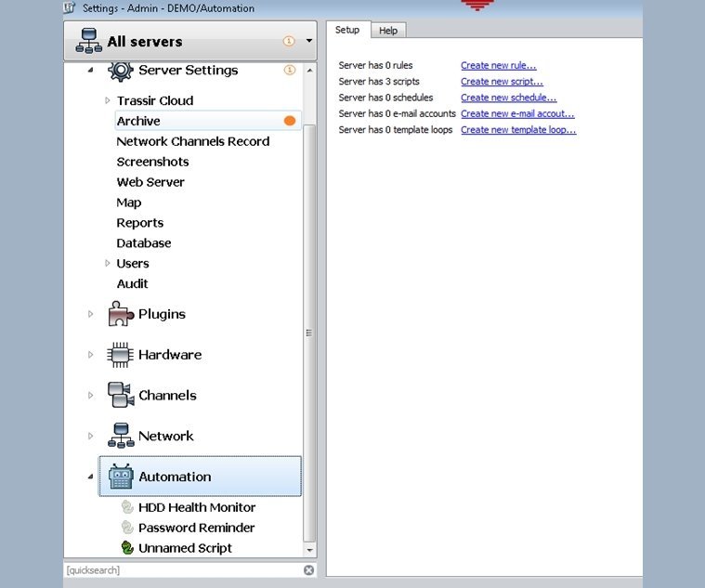The width and height of the screenshot is (705, 588).
Task: Select Archive in the tree
Action: tap(208, 121)
